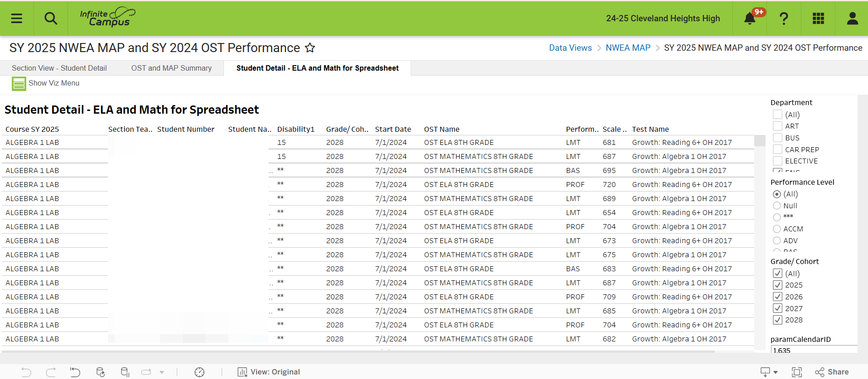
Task: Go to Infinite Campus home logo
Action: click(x=108, y=17)
